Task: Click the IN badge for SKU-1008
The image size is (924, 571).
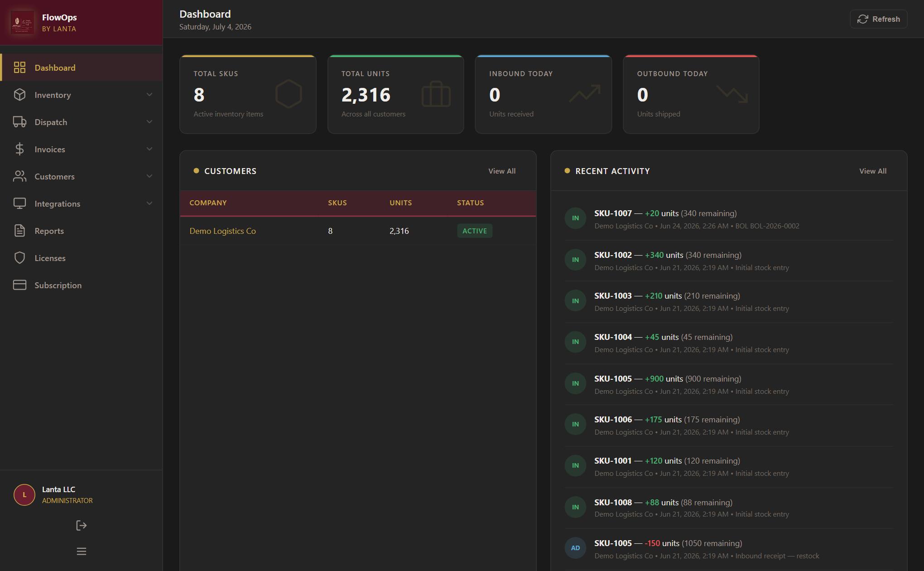Action: 575,507
